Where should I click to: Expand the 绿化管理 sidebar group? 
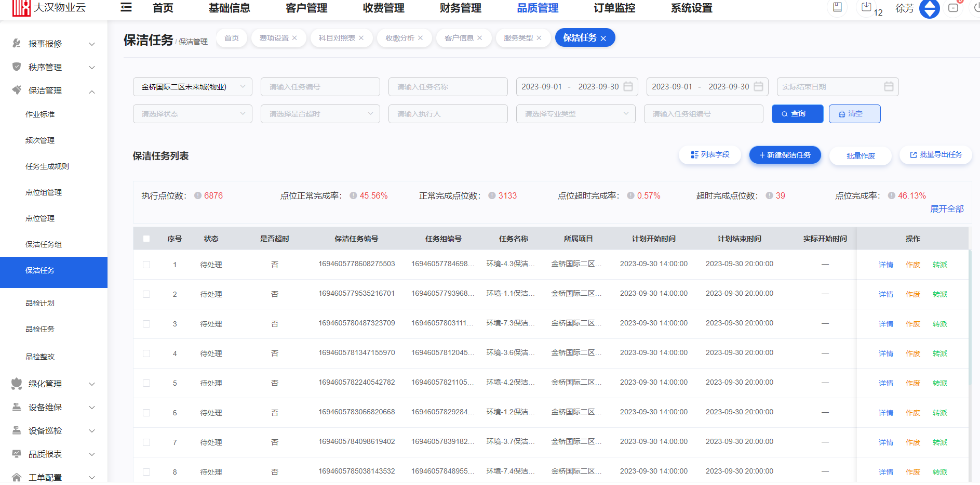(92, 384)
